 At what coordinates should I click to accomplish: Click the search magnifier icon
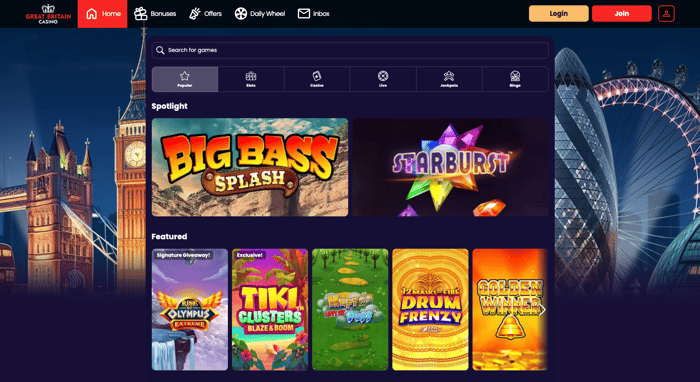[160, 50]
